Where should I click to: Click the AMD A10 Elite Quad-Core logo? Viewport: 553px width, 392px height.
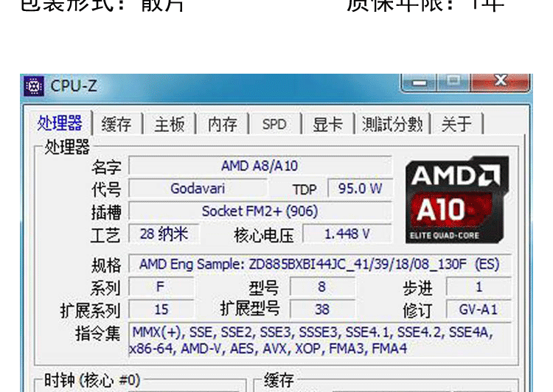pos(457,200)
